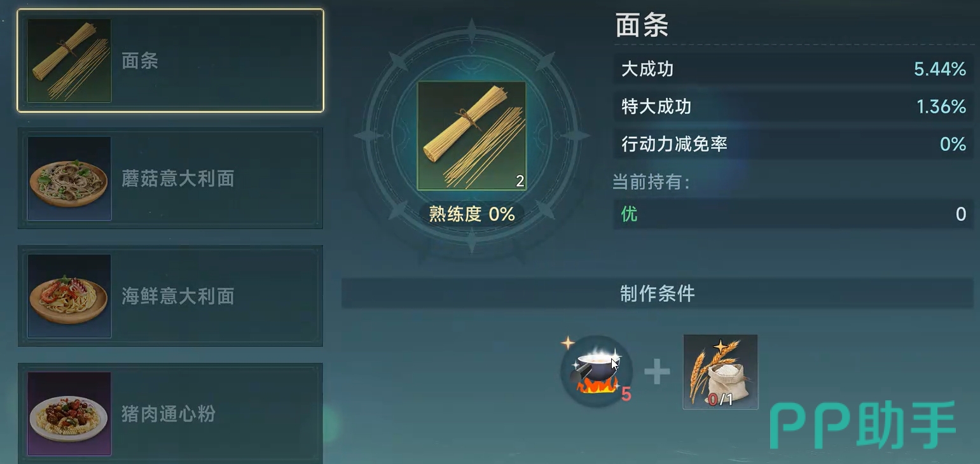
Task: Click the 面条 recipe name in list
Action: point(140,61)
